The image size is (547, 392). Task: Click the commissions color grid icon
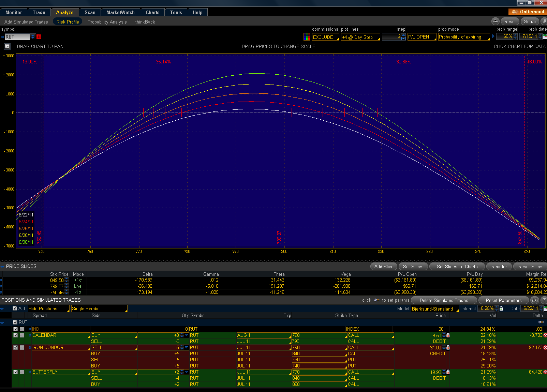[x=307, y=37]
